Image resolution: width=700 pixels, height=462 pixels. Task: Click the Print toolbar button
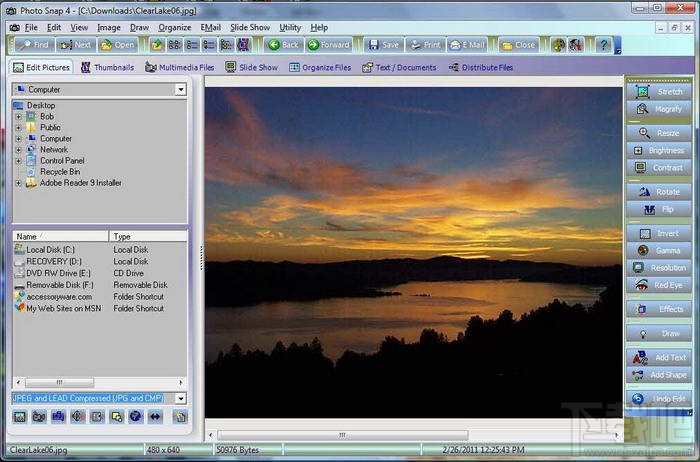(x=425, y=45)
